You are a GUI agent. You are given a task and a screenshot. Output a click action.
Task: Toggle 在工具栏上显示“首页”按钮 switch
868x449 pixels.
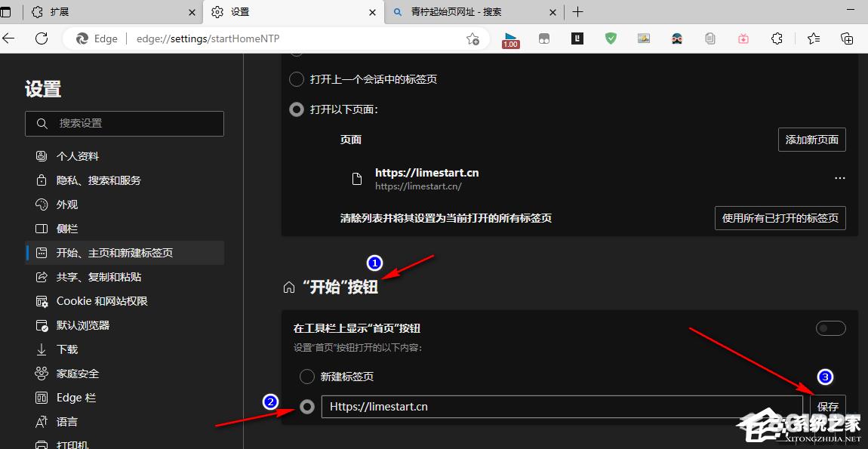click(x=831, y=328)
